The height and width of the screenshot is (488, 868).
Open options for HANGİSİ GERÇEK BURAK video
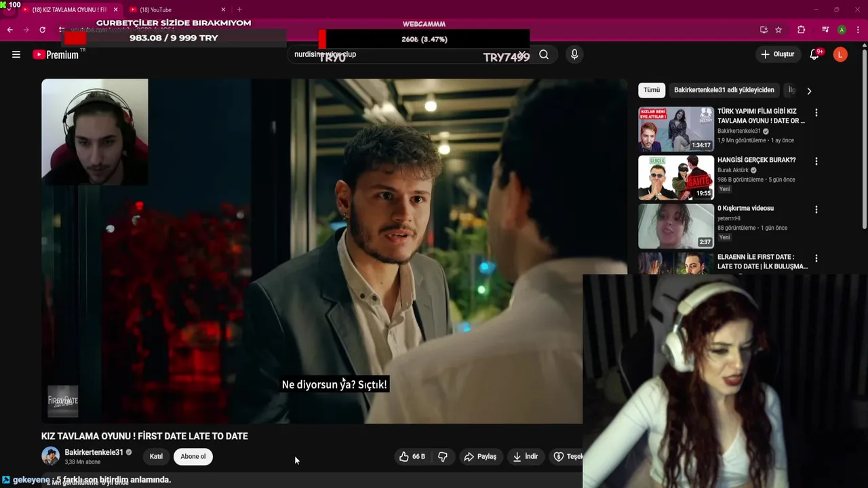click(816, 161)
